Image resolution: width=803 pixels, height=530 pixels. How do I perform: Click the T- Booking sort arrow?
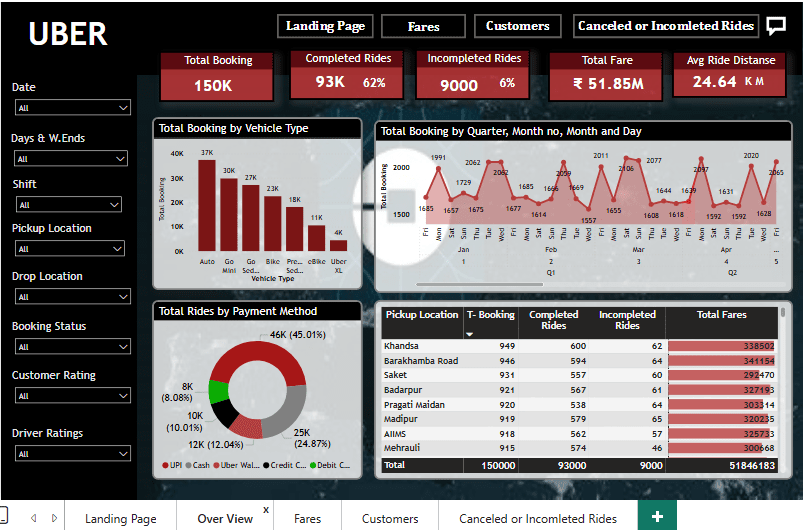point(469,334)
